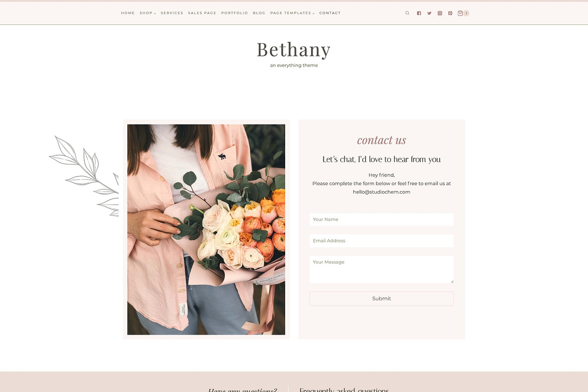Click the flower bouquet photo
588x392 pixels.
pos(206,229)
